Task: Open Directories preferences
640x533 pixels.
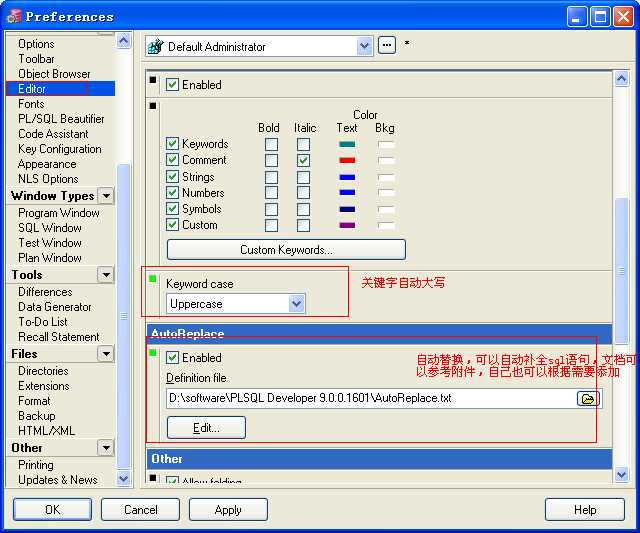Action: (43, 371)
